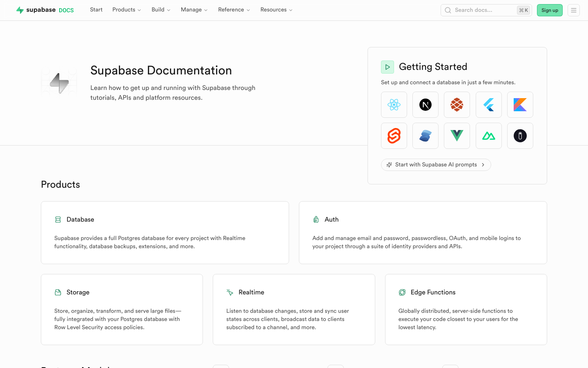
Task: Expand the Products dropdown in navbar
Action: [127, 10]
